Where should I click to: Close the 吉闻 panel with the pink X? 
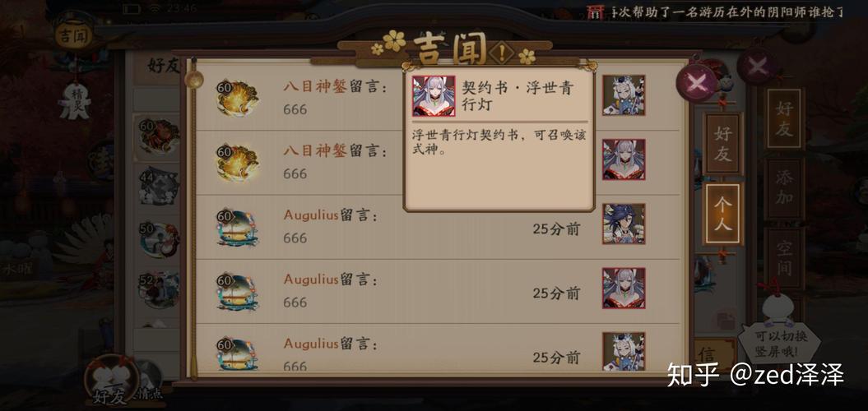697,83
